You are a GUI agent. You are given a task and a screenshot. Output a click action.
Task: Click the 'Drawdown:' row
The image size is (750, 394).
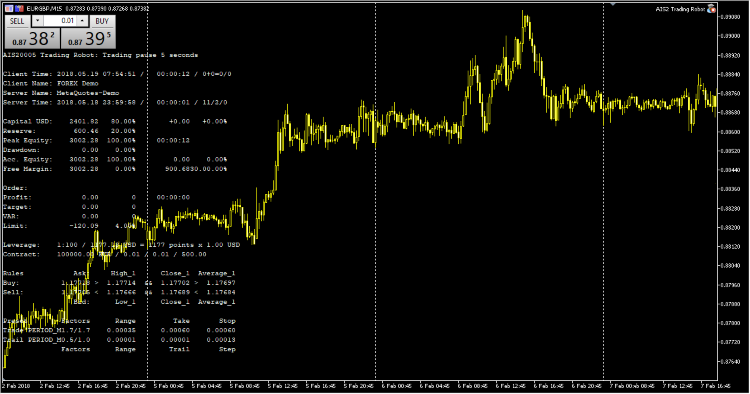[69, 150]
